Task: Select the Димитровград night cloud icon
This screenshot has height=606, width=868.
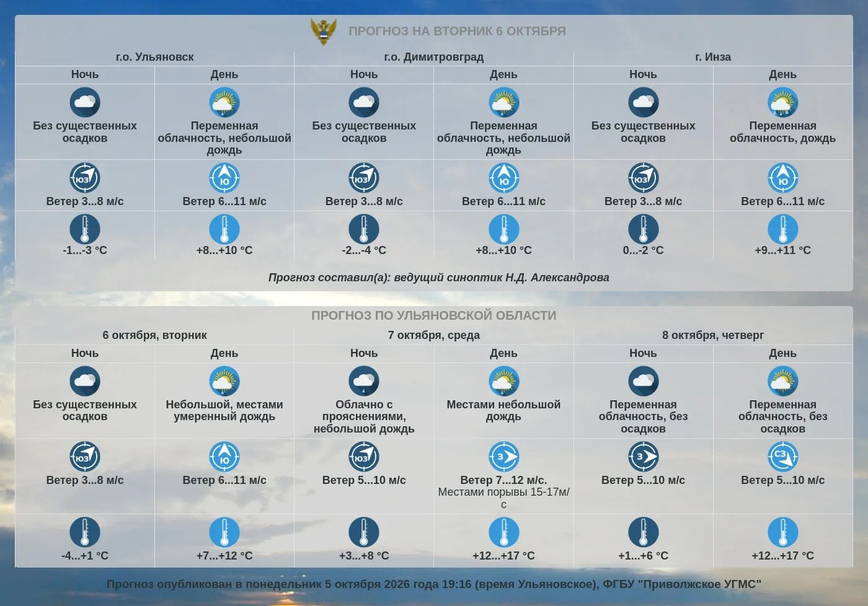Action: pos(364,102)
